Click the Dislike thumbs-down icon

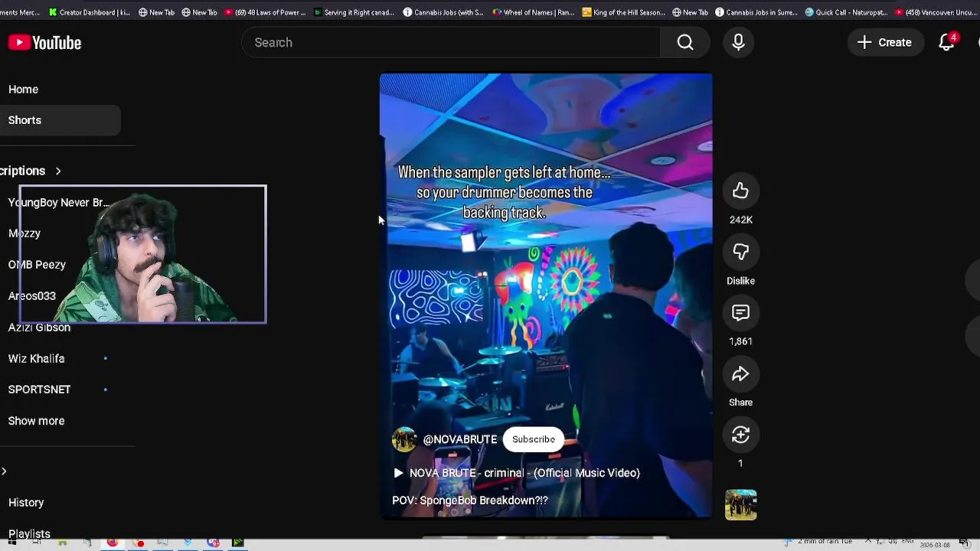tap(740, 253)
